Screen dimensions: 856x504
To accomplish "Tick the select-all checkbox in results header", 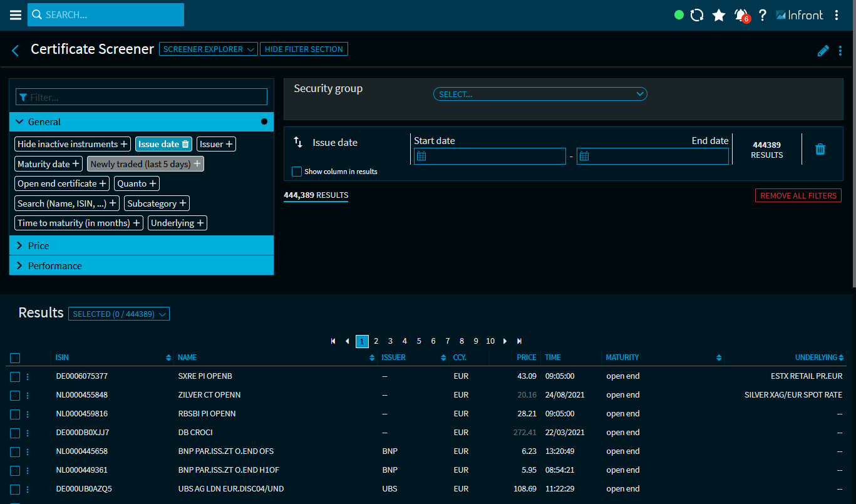I will click(15, 358).
